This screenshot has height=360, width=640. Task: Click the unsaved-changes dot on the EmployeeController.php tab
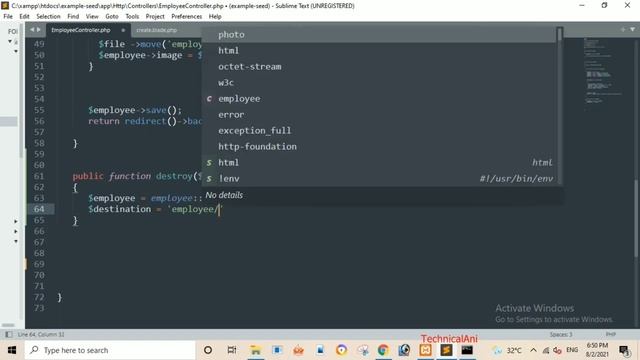click(123, 30)
